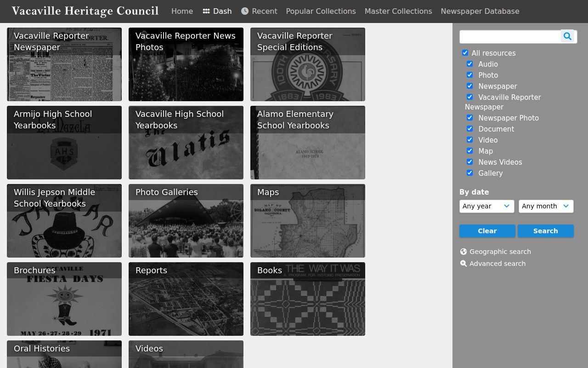Open the Dash menu item
Image resolution: width=588 pixels, height=368 pixels.
coord(217,11)
